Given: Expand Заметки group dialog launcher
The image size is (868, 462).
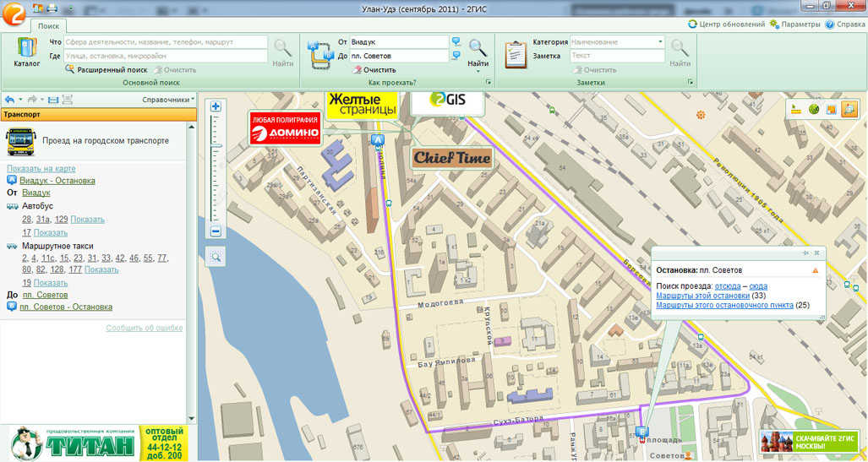Looking at the screenshot, I should [x=691, y=82].
